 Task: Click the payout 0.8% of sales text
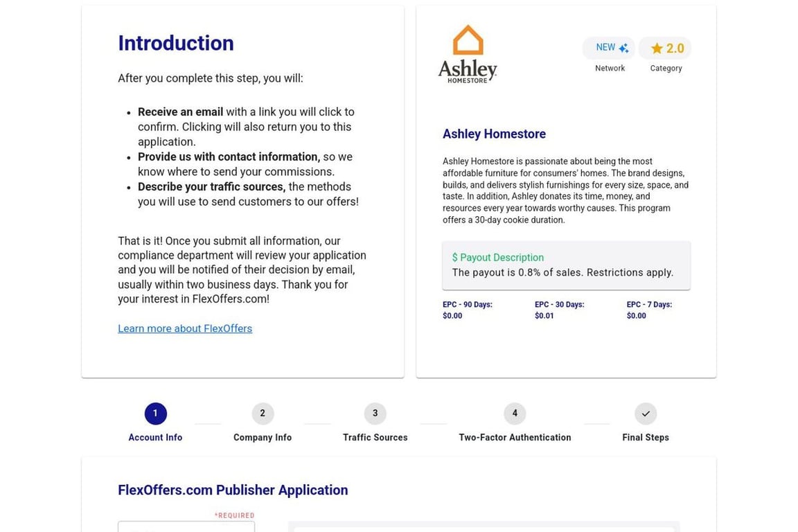tap(562, 272)
